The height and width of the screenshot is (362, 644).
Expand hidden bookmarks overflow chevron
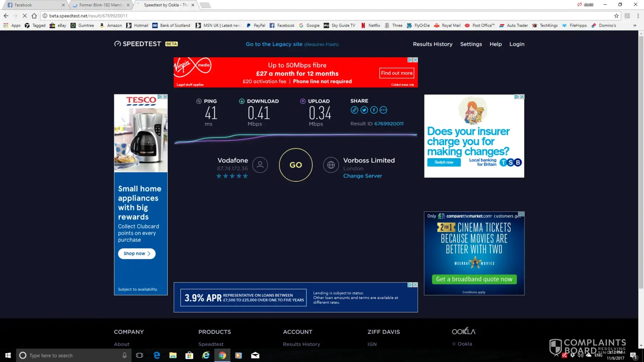pos(635,26)
